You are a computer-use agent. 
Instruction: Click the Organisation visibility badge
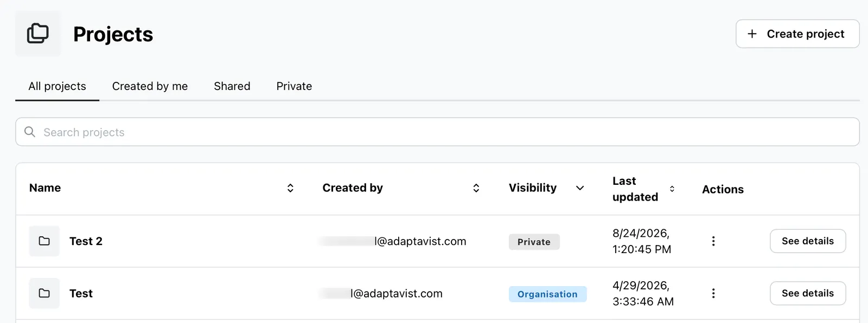click(547, 294)
